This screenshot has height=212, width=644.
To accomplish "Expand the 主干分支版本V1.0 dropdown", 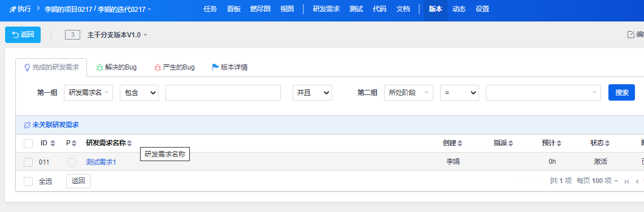I will [118, 35].
